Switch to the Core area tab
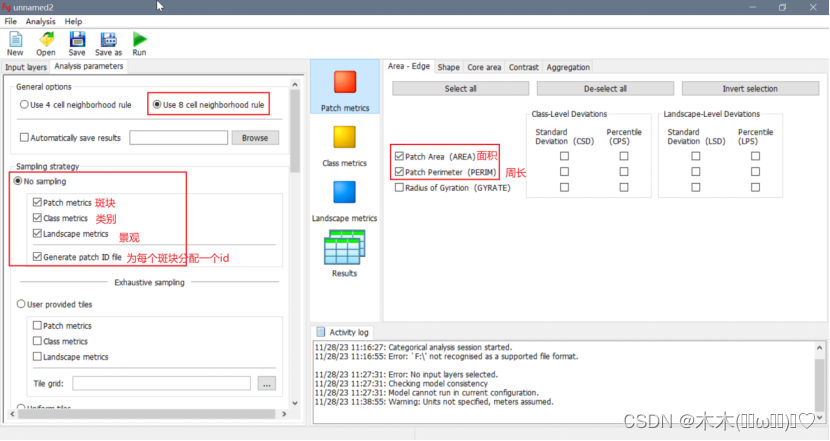This screenshot has height=441, width=830. 484,67
